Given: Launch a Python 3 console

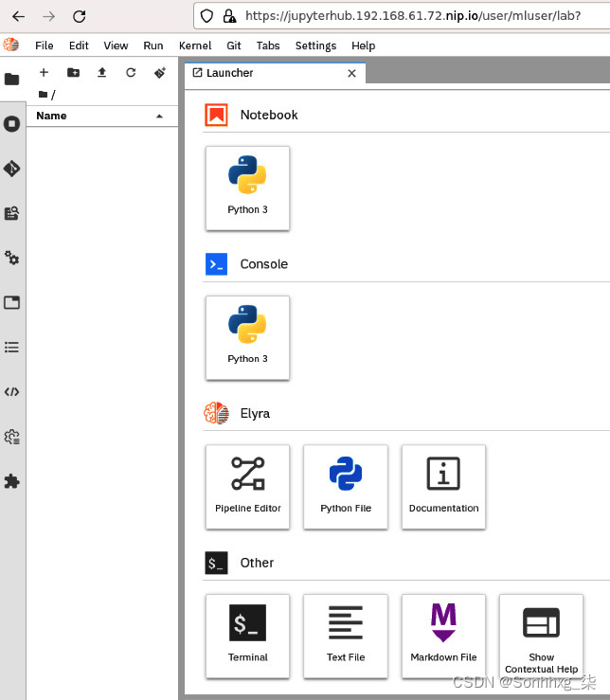Looking at the screenshot, I should coord(247,337).
